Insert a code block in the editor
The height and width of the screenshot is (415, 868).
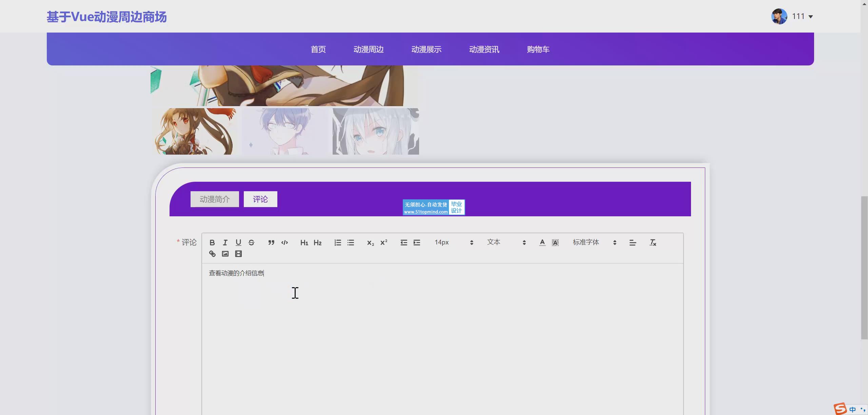pyautogui.click(x=284, y=242)
